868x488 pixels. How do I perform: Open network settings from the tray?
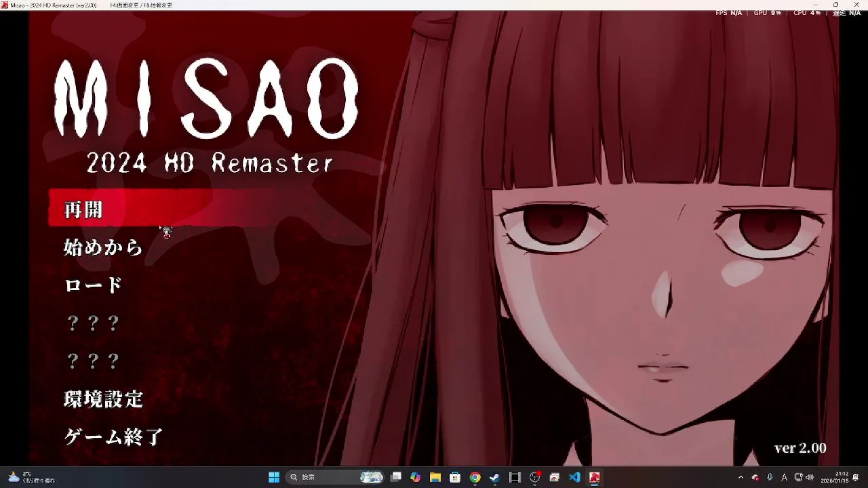pyautogui.click(x=798, y=477)
